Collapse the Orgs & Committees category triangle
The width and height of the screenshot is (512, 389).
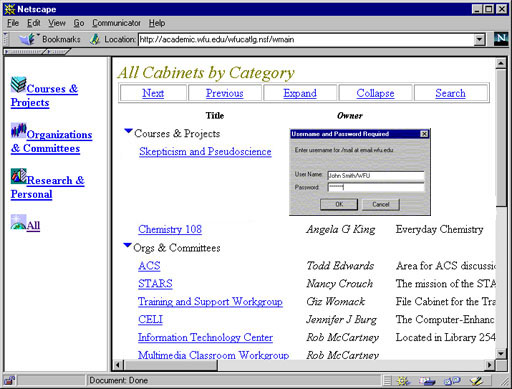(127, 245)
